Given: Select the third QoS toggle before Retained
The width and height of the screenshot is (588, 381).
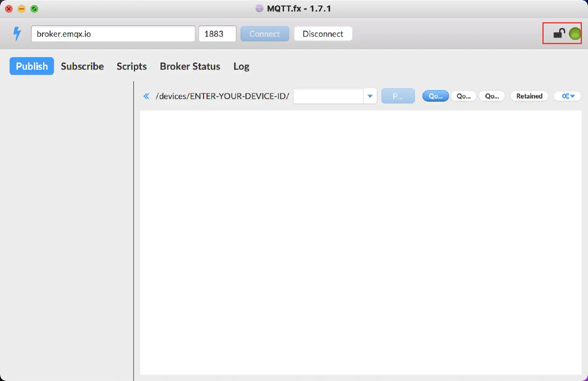Looking at the screenshot, I should click(492, 96).
